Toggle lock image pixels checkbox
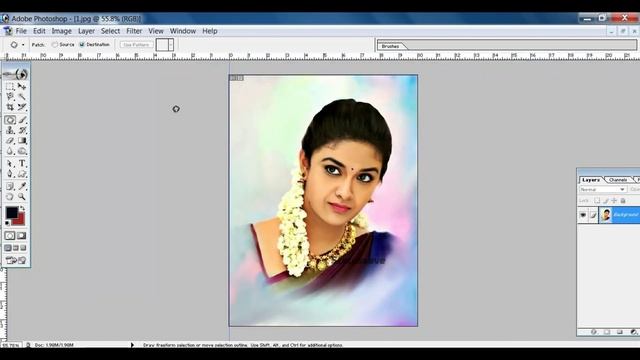The height and width of the screenshot is (360, 640). [606, 200]
